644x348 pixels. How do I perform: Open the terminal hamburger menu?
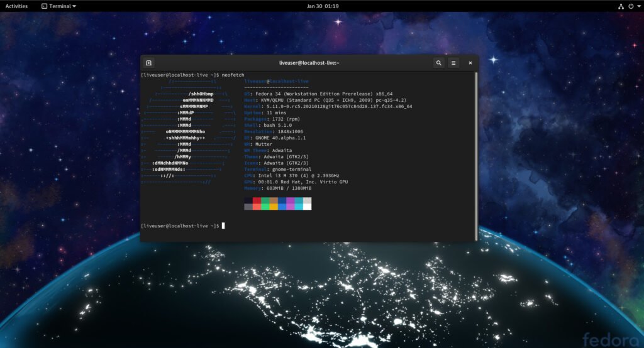point(453,63)
